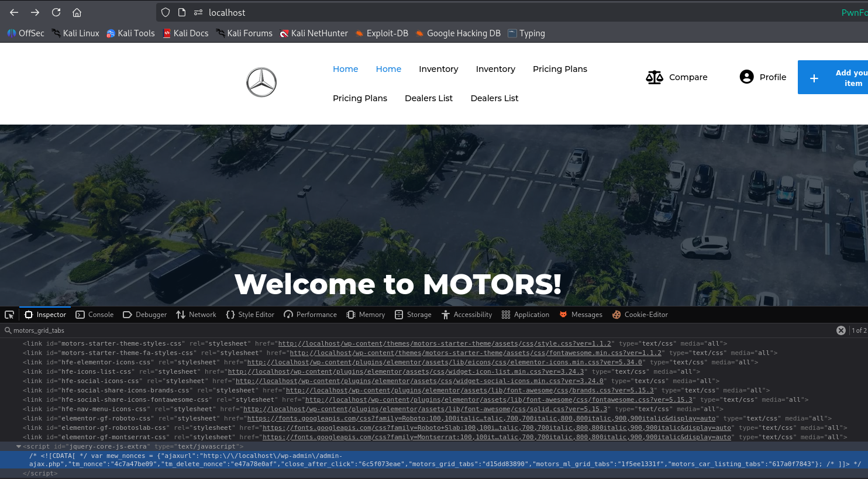Collapse the jquery-core-js-extra script node

coord(19,446)
